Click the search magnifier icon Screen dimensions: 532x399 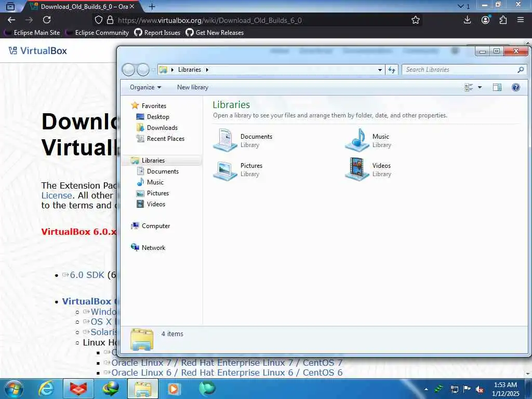coord(521,70)
